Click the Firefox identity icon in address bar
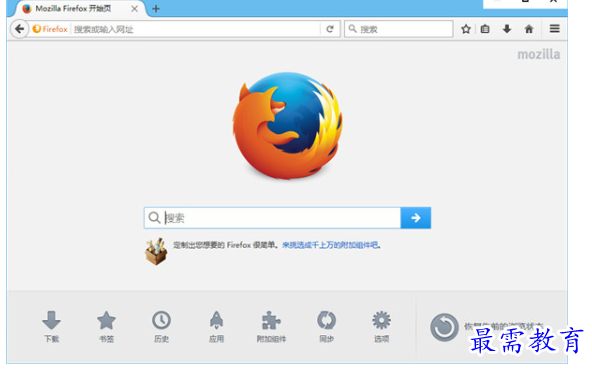Image resolution: width=592 pixels, height=372 pixels. coord(50,29)
